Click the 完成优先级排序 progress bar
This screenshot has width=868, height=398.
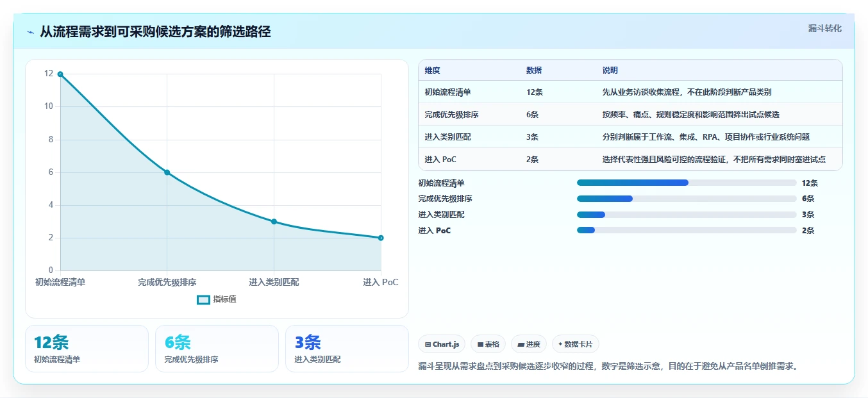click(687, 199)
